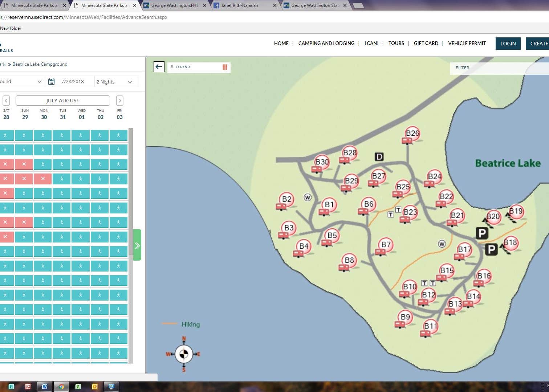Image resolution: width=549 pixels, height=392 pixels.
Task: Go to next week in calendar
Action: (x=120, y=101)
